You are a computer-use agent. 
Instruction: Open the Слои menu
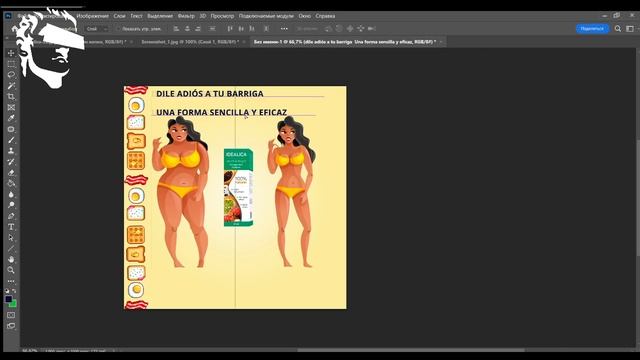coord(120,16)
